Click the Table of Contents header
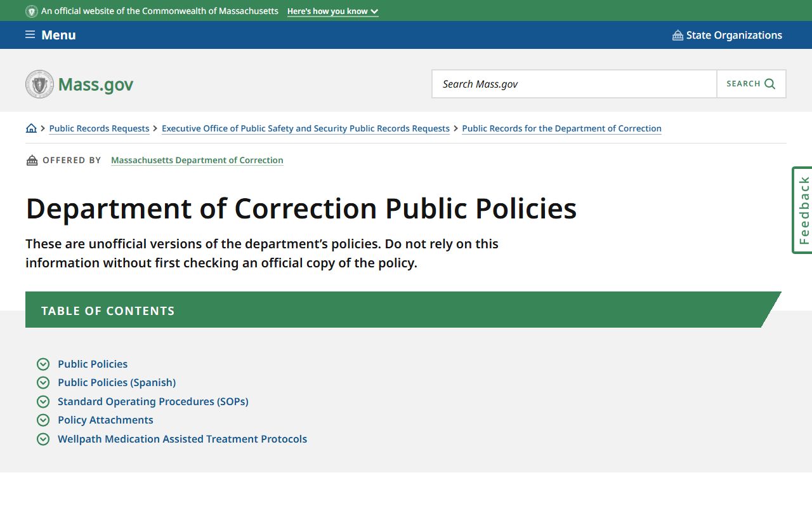 tap(403, 310)
